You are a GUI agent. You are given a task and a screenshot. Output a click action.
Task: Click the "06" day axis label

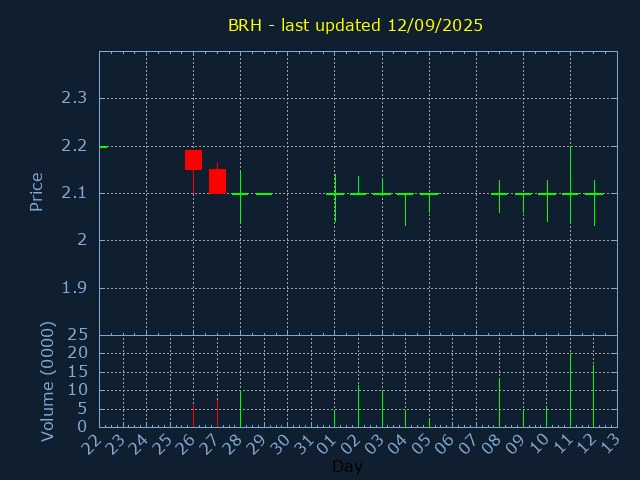point(446,444)
